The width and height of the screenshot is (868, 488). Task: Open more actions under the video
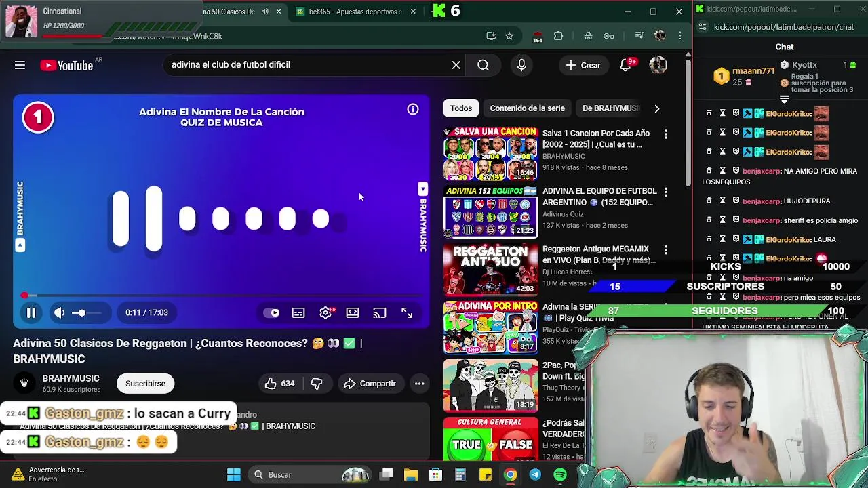pyautogui.click(x=419, y=384)
